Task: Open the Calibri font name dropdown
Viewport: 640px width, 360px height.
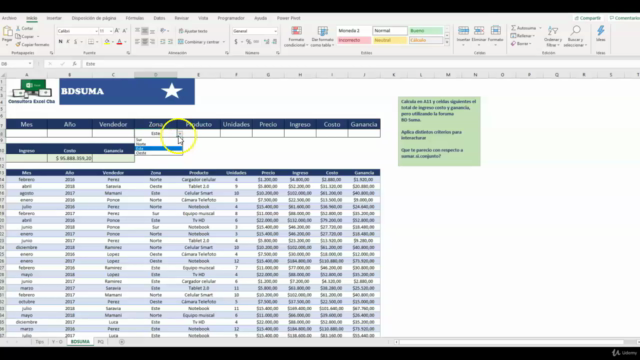Action: pyautogui.click(x=96, y=31)
